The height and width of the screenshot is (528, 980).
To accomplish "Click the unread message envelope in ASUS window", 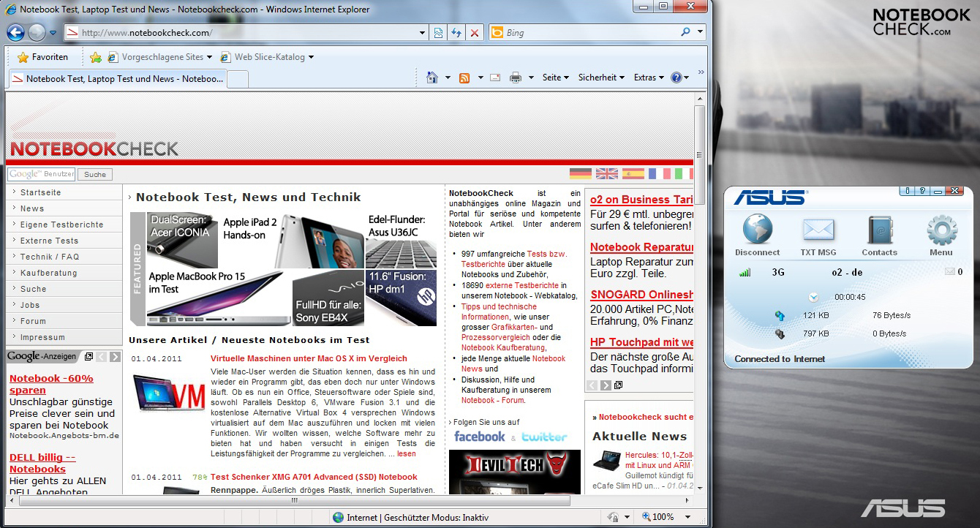I will [950, 272].
